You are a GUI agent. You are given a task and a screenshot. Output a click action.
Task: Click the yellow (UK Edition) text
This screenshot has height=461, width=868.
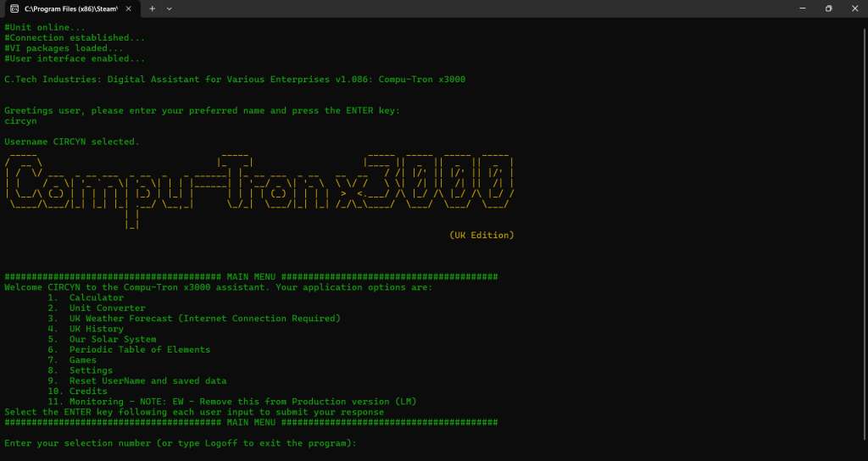coord(481,235)
